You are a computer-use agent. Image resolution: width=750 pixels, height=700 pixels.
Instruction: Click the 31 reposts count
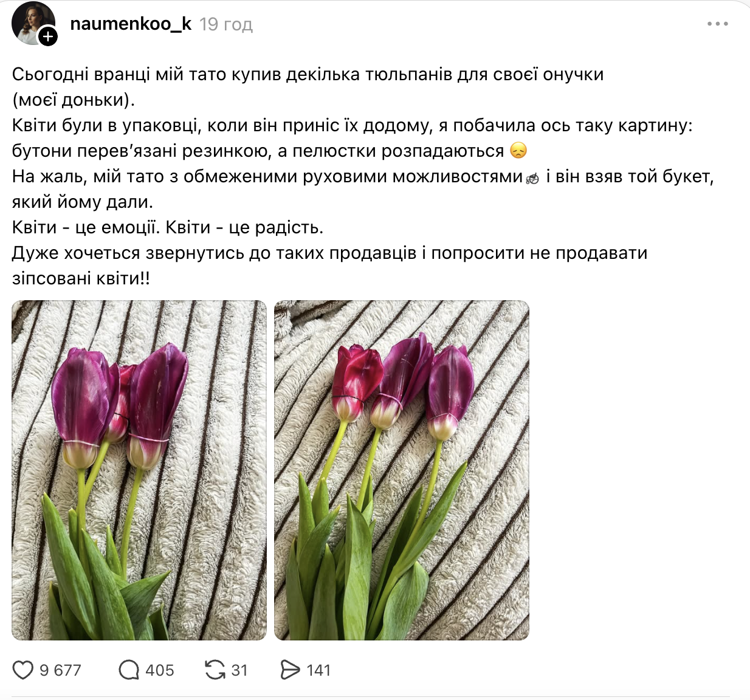(239, 670)
